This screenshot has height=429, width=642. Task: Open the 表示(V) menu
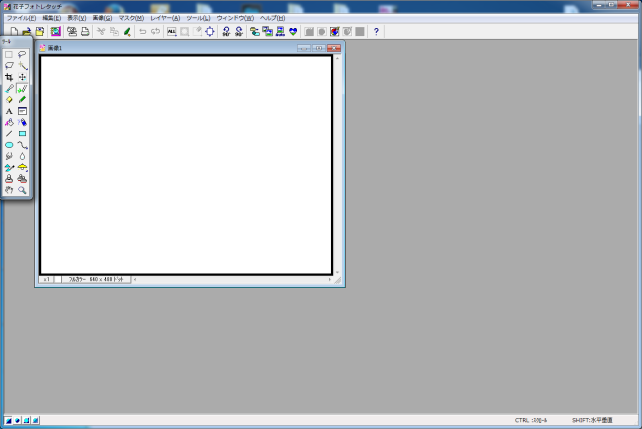(x=77, y=18)
